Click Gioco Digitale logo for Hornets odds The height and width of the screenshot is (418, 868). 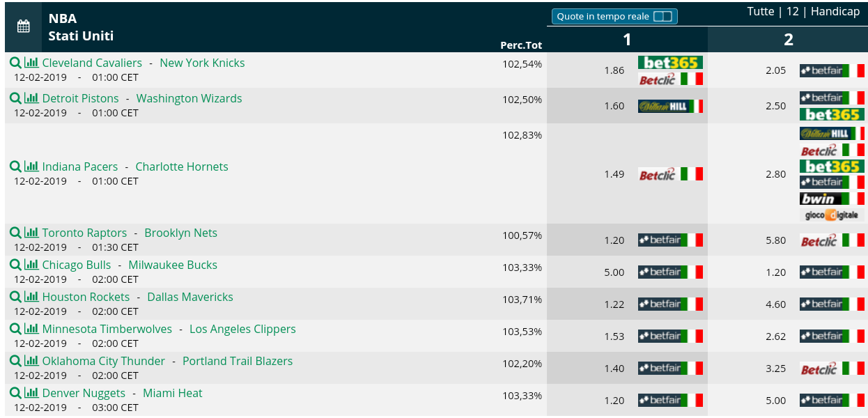click(x=832, y=215)
